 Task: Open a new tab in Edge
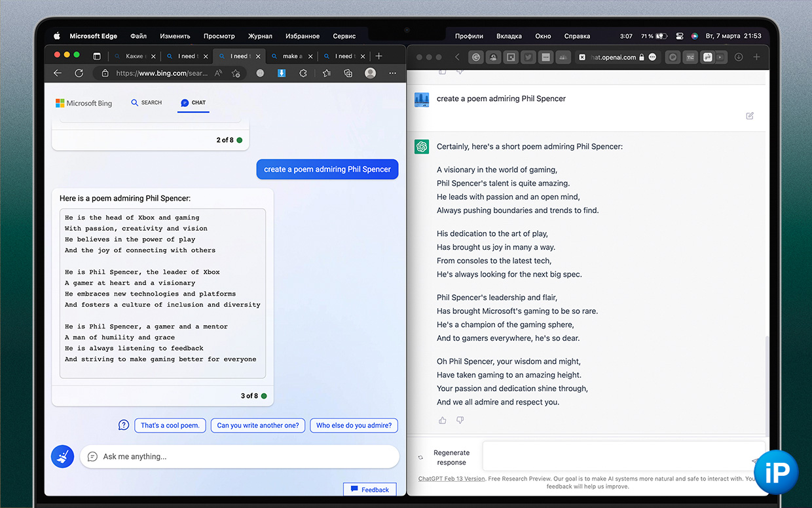[x=378, y=56]
